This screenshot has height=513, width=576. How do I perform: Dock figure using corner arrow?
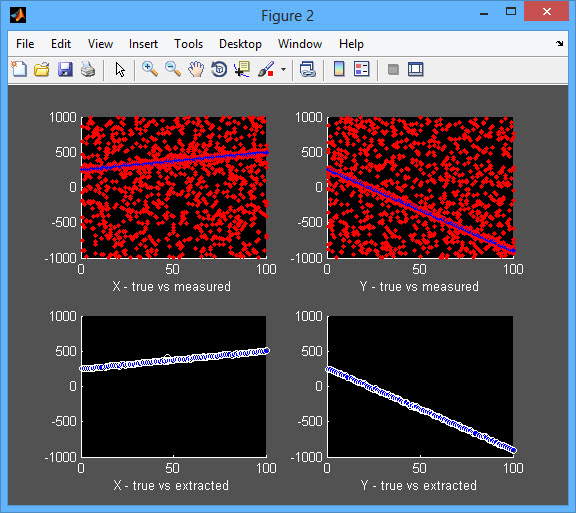(x=559, y=43)
